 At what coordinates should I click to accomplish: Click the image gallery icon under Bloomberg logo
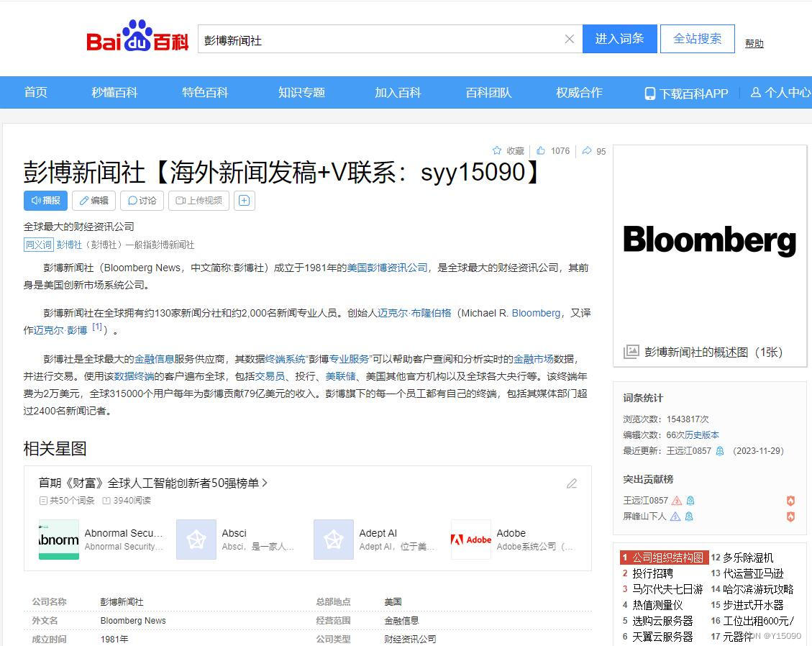[x=631, y=352]
